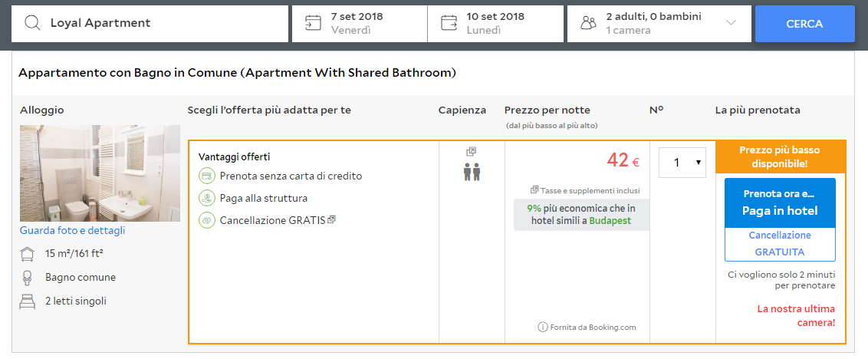Click the taxes included popup icon
This screenshot has height=359, width=868.
click(534, 190)
